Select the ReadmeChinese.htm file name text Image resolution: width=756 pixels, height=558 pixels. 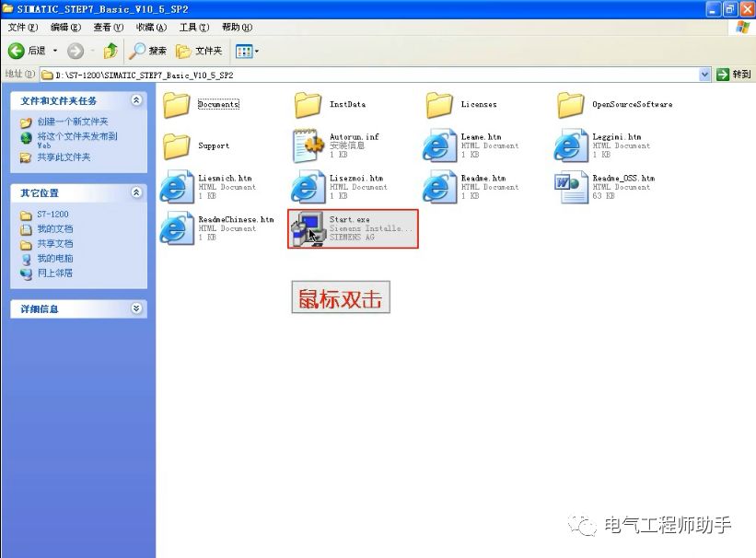point(237,219)
